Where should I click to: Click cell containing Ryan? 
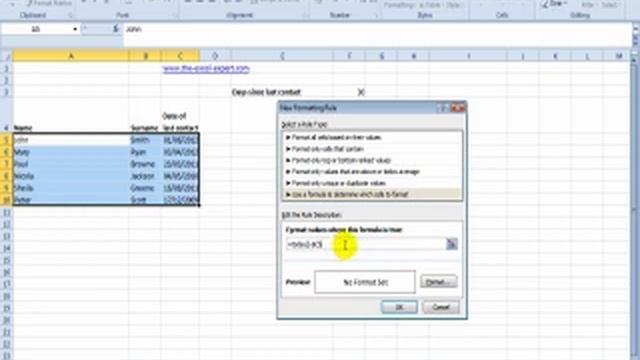click(145, 152)
